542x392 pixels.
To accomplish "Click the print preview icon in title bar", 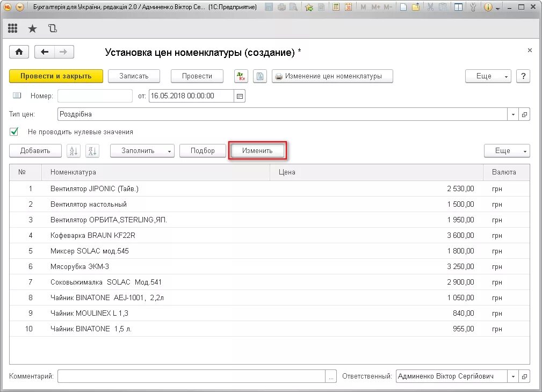I will [x=293, y=7].
